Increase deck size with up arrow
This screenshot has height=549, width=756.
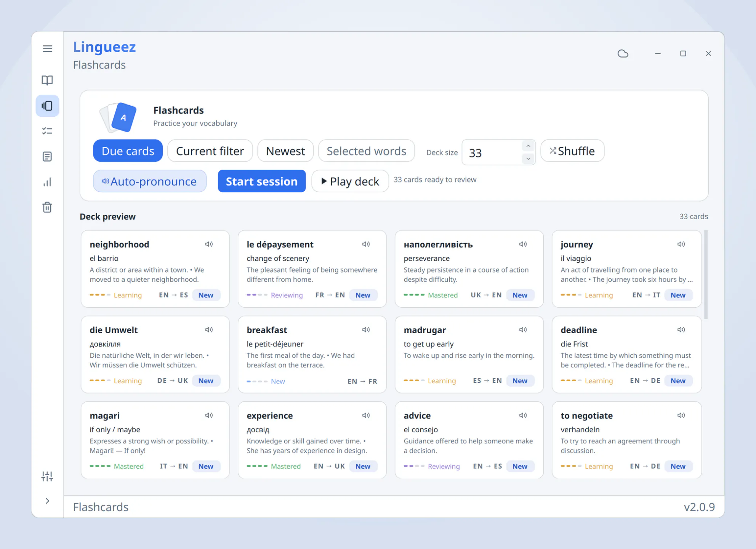(528, 146)
